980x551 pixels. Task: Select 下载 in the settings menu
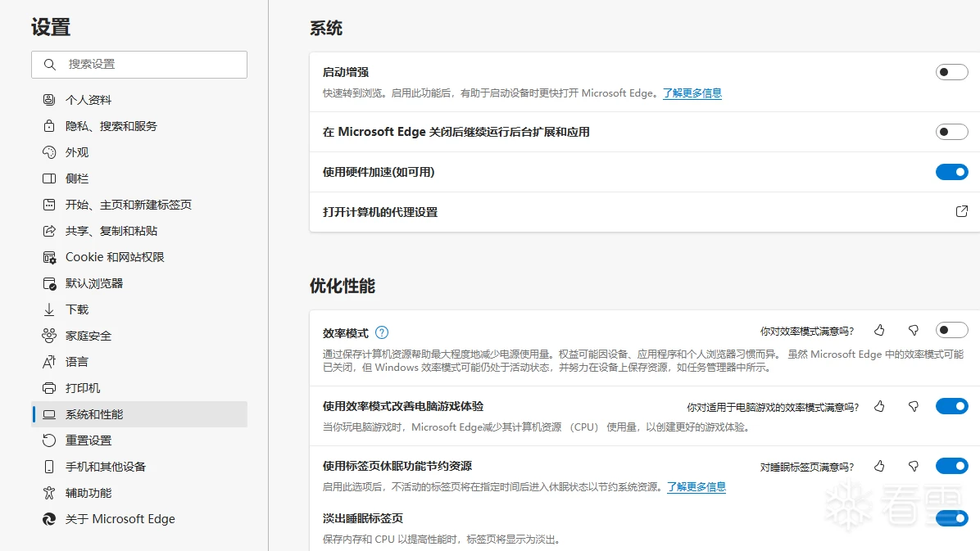tap(139, 309)
